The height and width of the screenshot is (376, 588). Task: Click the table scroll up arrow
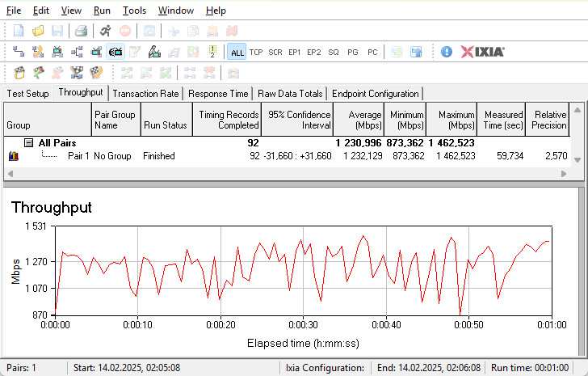[x=577, y=110]
